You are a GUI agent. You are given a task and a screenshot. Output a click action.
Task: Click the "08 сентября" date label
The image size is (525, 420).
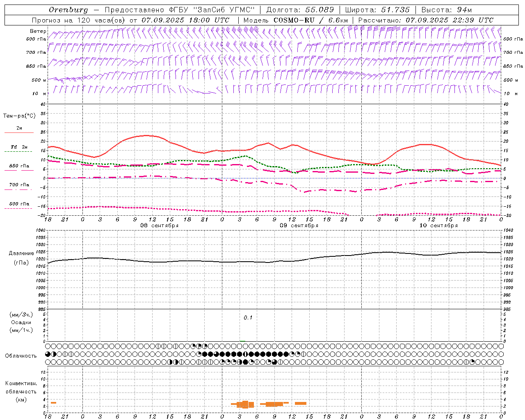160,225
